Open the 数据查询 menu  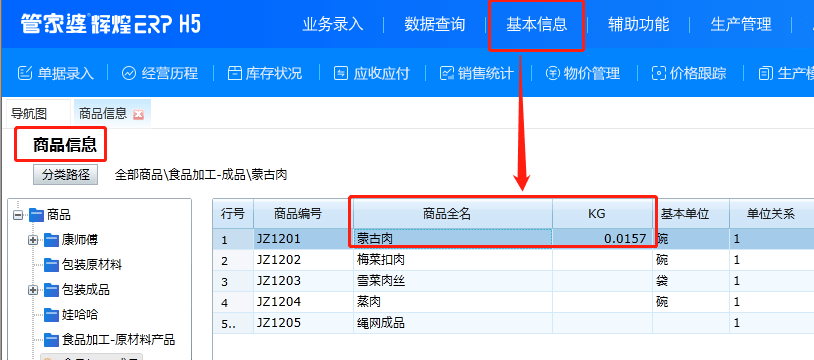tap(435, 24)
